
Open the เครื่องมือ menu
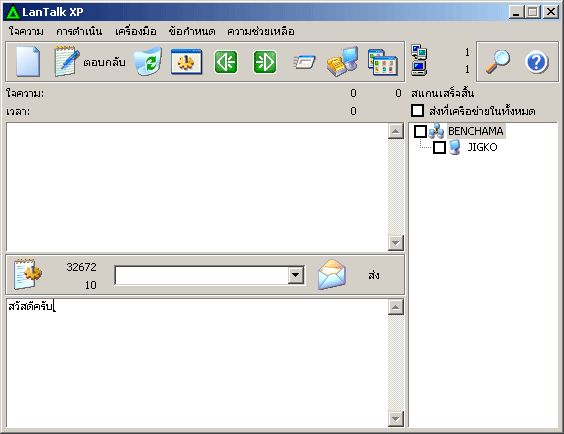[136, 31]
